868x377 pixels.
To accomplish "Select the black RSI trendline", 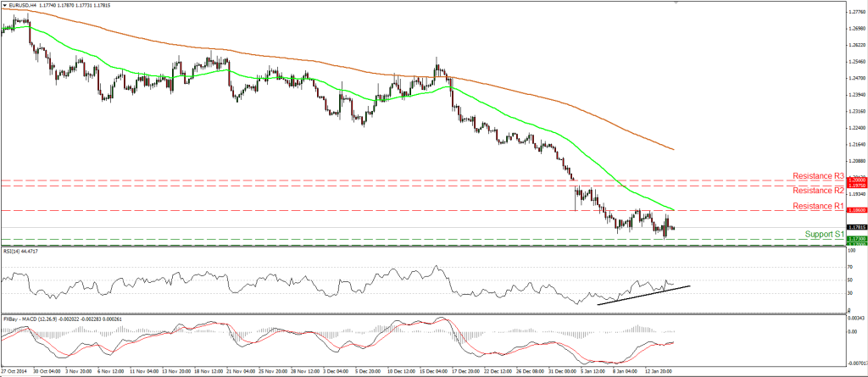I will coord(644,295).
